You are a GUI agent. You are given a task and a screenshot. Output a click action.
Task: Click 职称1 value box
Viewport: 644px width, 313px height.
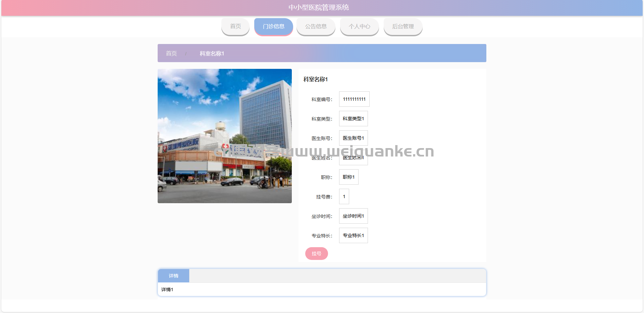point(349,177)
